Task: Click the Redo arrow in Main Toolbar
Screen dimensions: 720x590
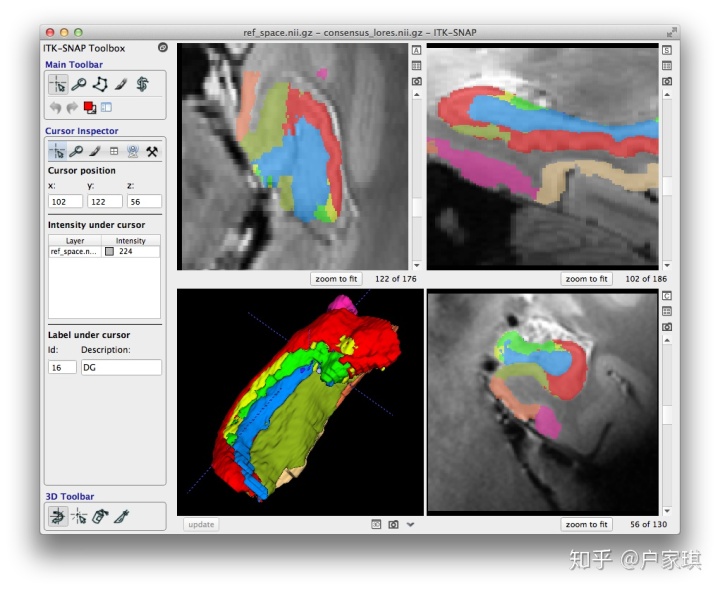Action: [72, 107]
